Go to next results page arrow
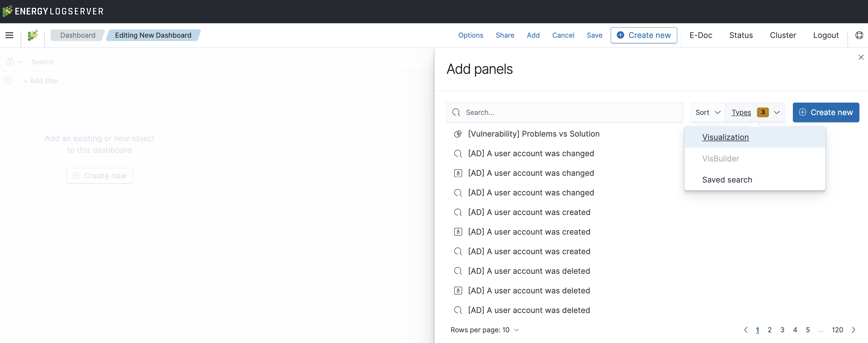This screenshot has width=868, height=343. [854, 330]
